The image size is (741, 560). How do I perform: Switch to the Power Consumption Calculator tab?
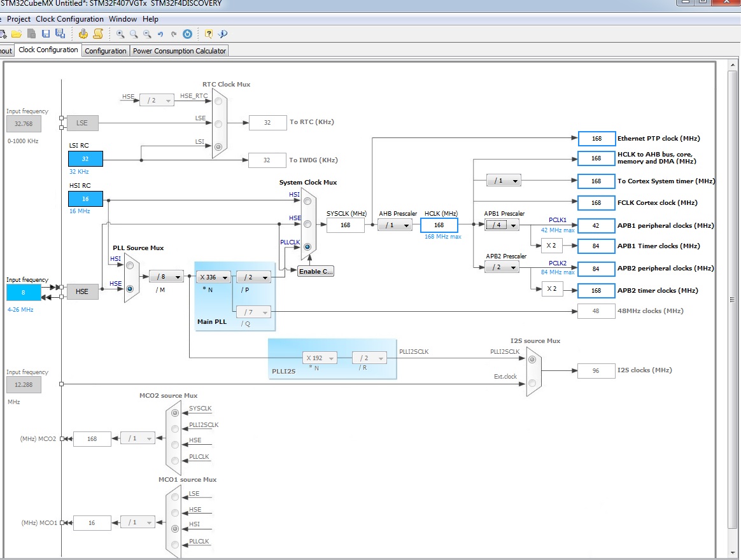coord(180,50)
